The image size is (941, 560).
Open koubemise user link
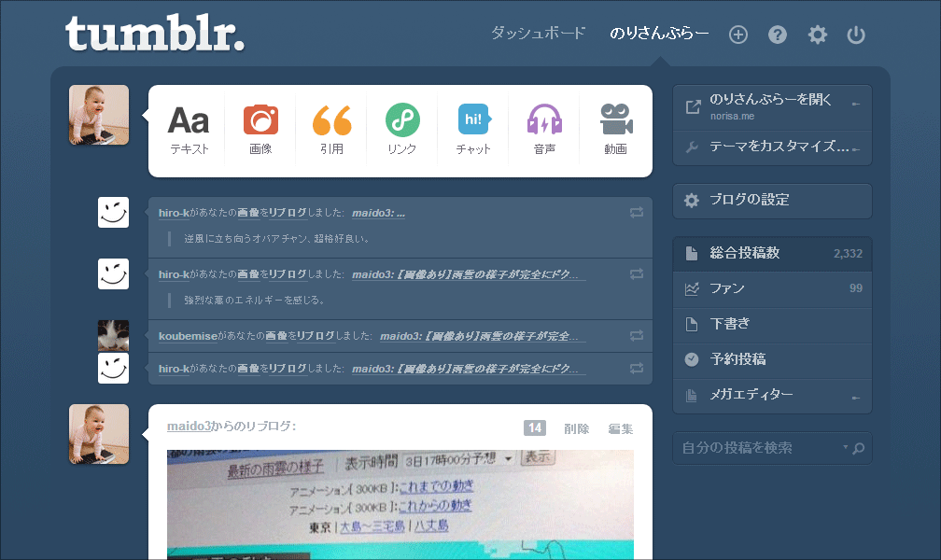point(188,336)
